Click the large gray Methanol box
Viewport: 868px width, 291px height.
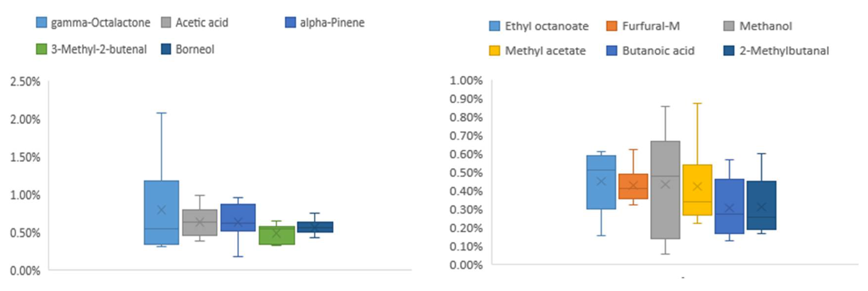[665, 190]
